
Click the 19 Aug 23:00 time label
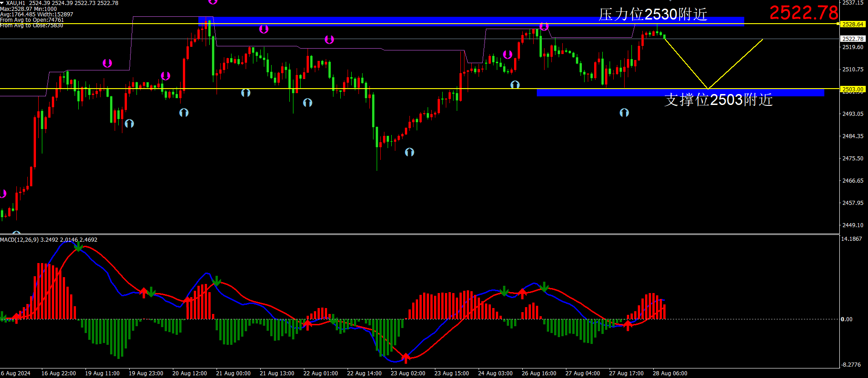click(146, 373)
